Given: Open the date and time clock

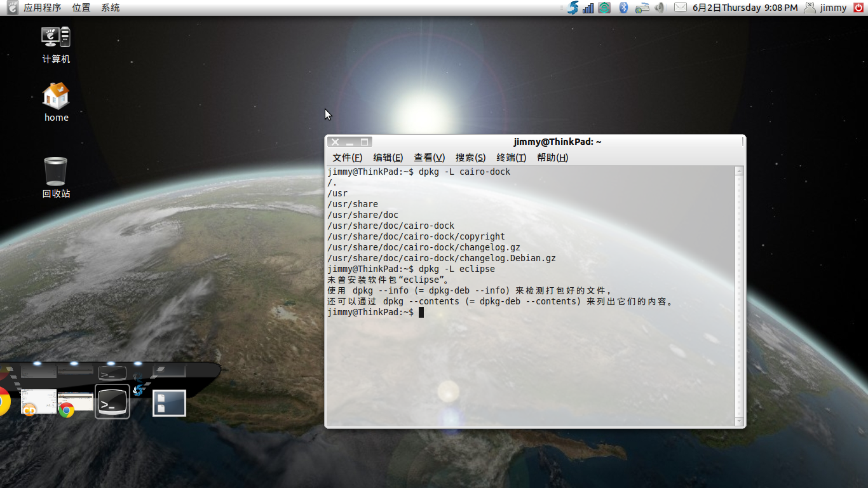Looking at the screenshot, I should point(745,8).
